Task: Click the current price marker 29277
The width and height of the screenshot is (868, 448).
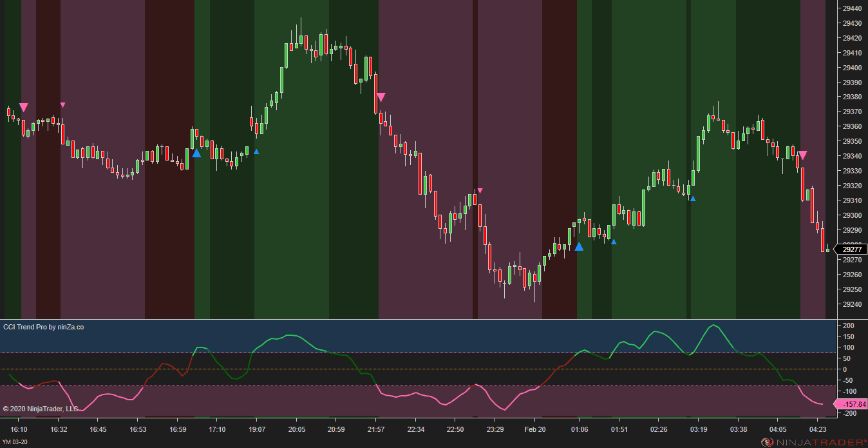Action: (851, 249)
